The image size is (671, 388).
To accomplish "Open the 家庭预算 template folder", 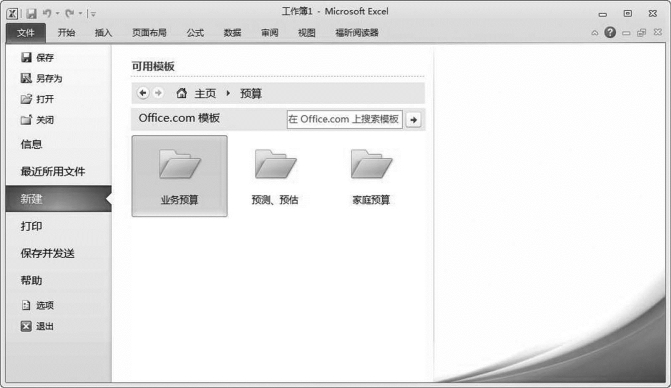I will (x=371, y=176).
